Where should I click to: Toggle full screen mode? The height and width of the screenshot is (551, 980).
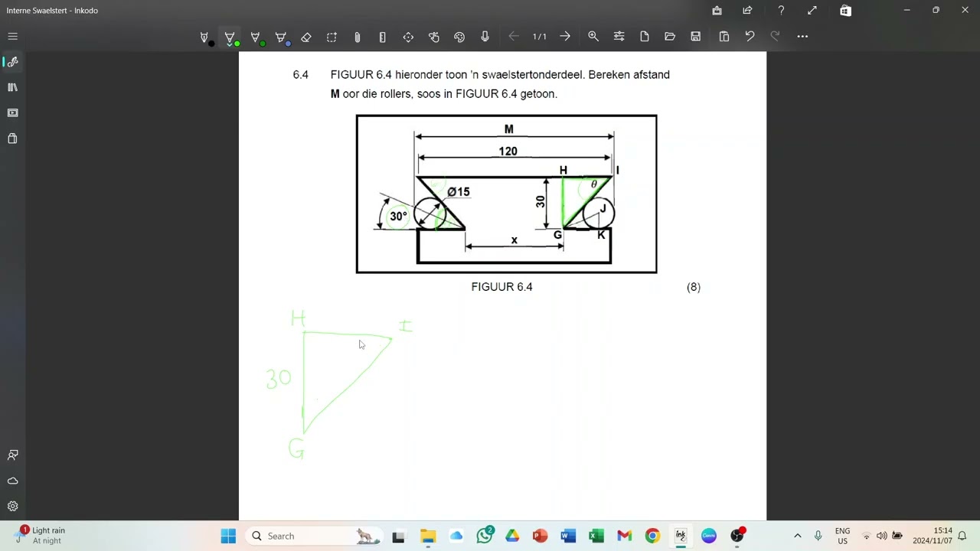click(812, 11)
